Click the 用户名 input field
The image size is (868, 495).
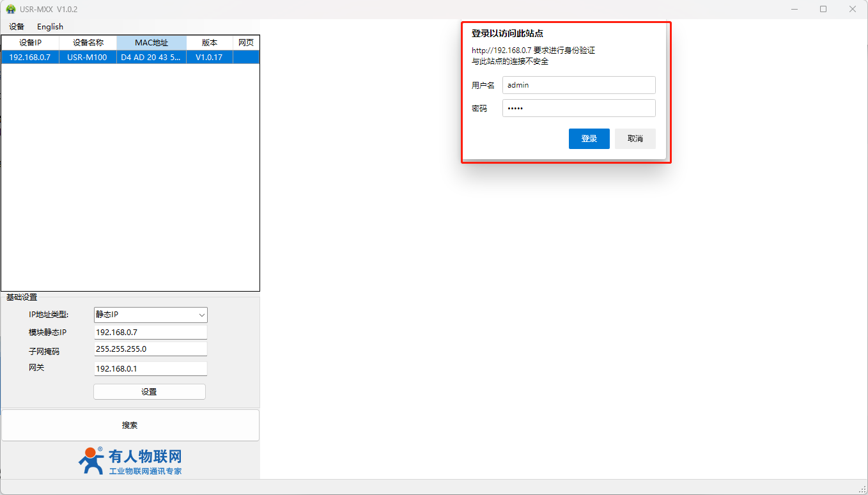tap(578, 85)
